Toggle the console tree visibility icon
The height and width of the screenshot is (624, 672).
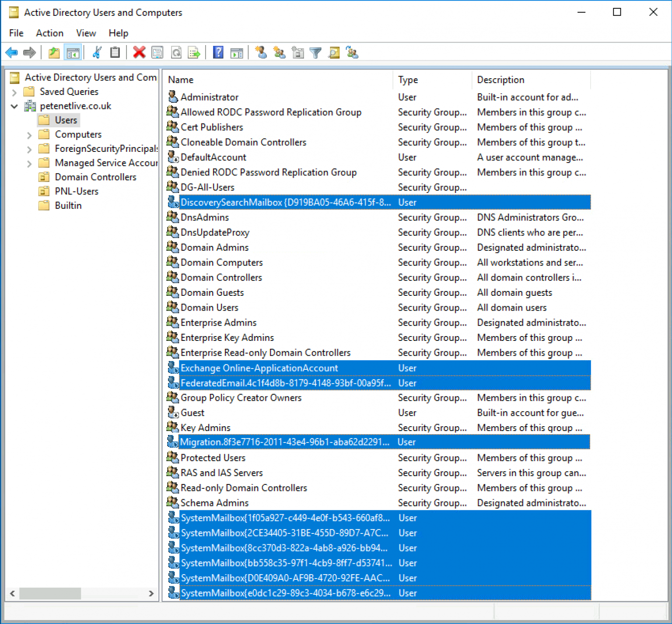point(73,53)
